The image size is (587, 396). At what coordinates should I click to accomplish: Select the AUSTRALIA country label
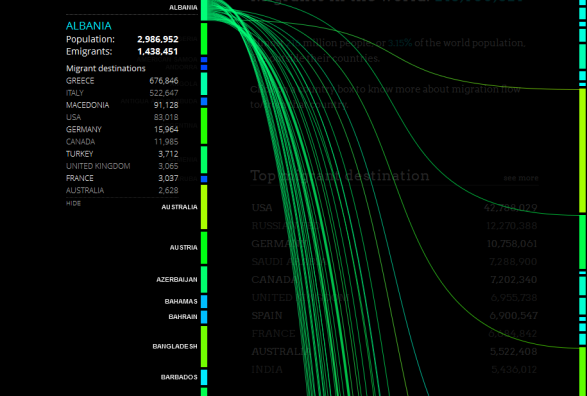179,207
